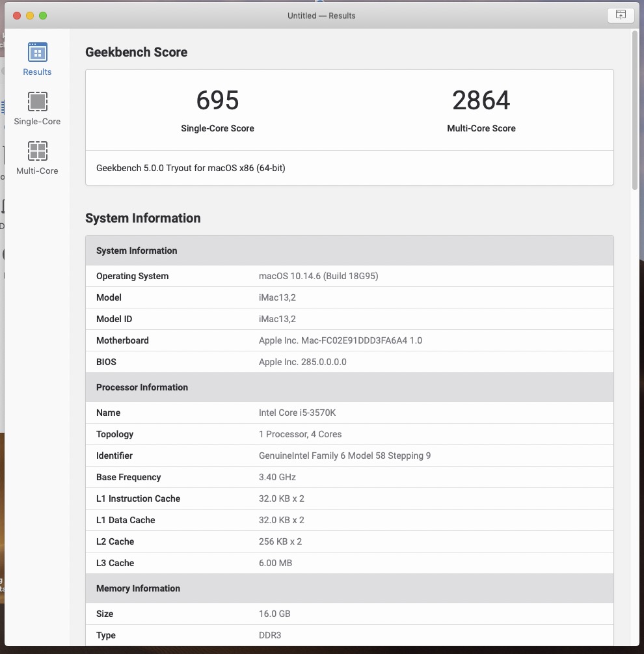Close the Geekbench Results window
The width and height of the screenshot is (644, 654).
[17, 16]
